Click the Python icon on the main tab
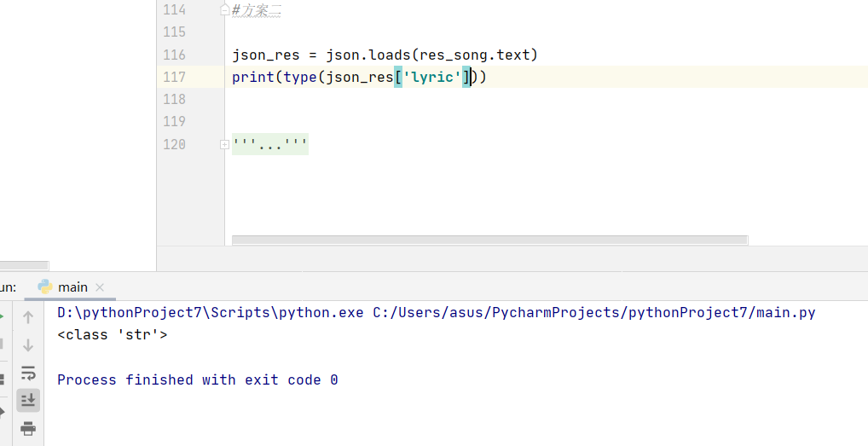This screenshot has width=868, height=446. [x=45, y=287]
